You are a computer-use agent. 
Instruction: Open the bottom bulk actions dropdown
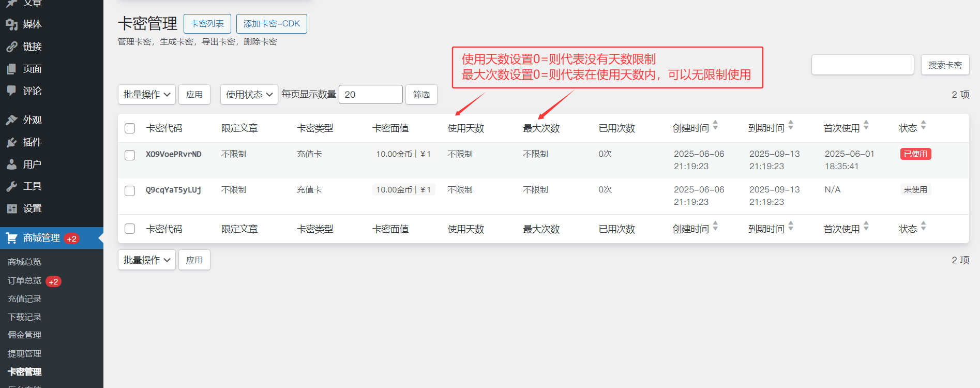pyautogui.click(x=146, y=260)
